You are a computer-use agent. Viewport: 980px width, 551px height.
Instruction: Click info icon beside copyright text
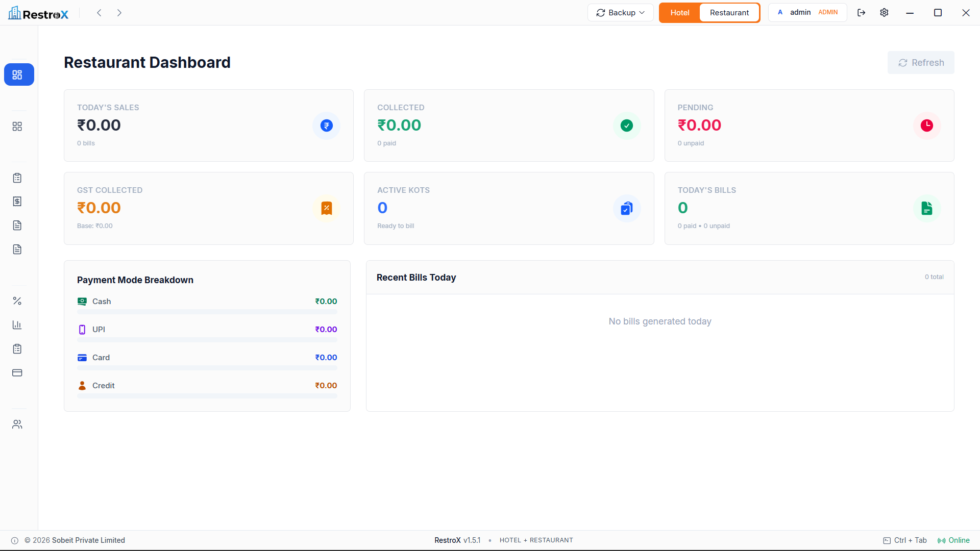(x=15, y=541)
